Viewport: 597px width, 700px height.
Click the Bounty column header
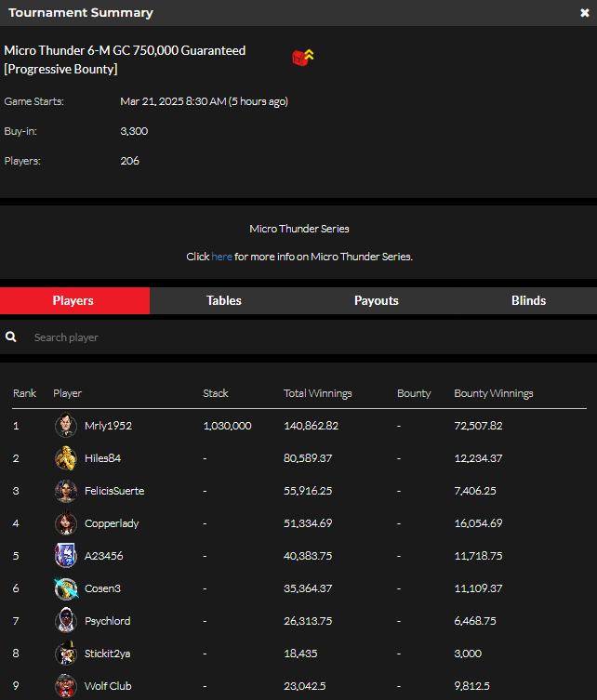(x=414, y=393)
